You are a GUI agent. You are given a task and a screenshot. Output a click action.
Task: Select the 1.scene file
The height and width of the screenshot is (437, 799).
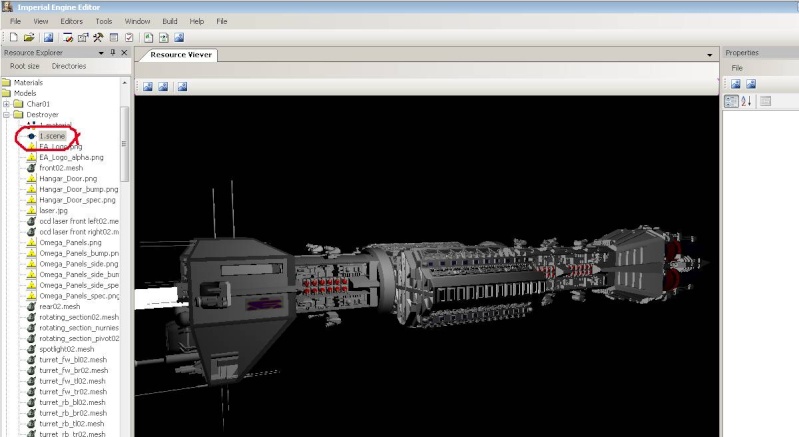click(52, 136)
